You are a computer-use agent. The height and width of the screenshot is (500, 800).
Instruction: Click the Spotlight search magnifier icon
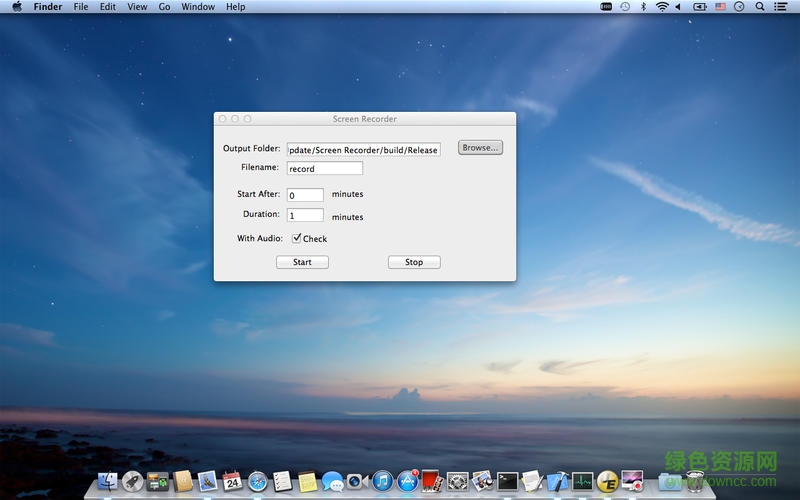[x=760, y=7]
